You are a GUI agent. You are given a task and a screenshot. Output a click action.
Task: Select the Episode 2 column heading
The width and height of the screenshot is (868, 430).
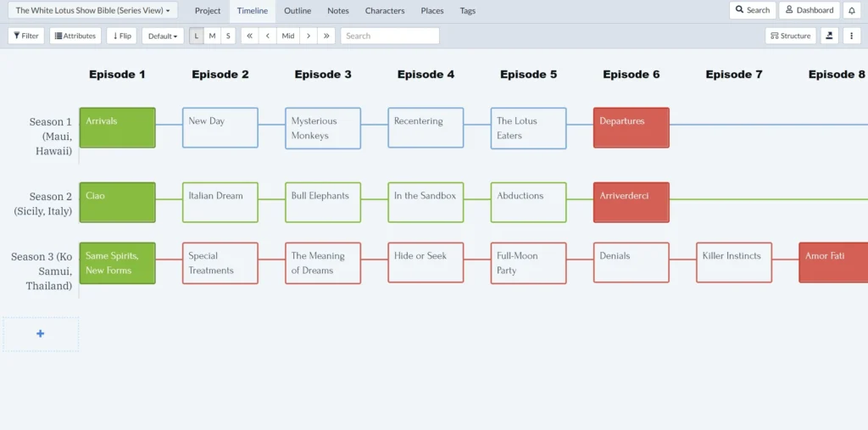(220, 75)
